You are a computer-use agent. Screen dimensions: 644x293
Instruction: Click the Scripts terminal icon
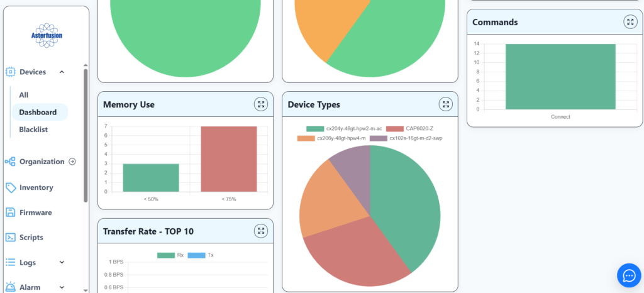pos(10,238)
